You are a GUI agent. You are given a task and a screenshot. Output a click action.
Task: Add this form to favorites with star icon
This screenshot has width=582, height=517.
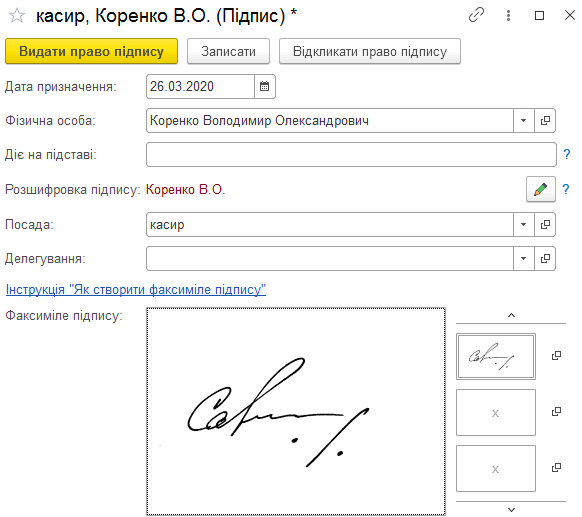point(17,16)
